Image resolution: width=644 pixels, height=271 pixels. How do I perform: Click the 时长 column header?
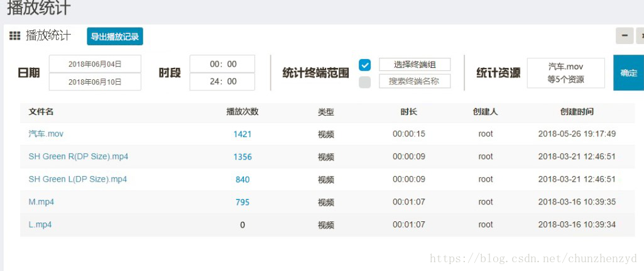(408, 112)
